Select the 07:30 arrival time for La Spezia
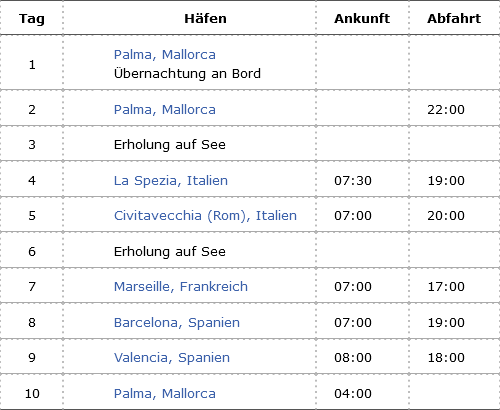The height and width of the screenshot is (410, 500). [353, 181]
